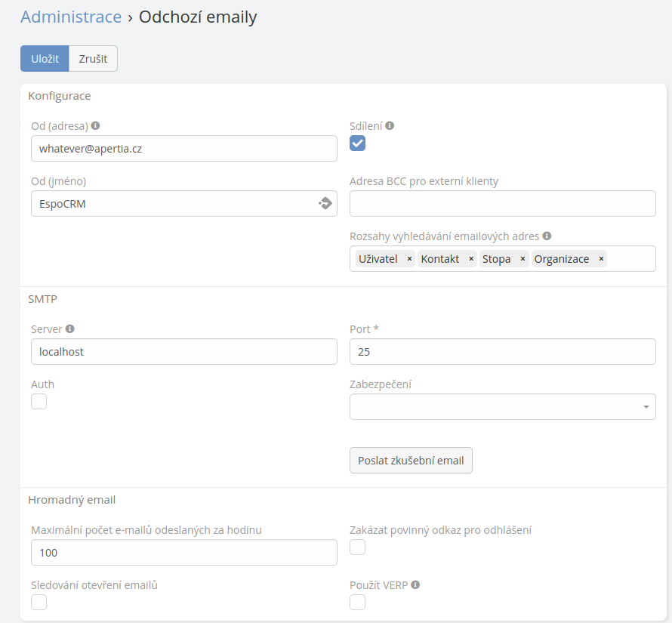Open the Zabezpečení dropdown

tap(502, 407)
